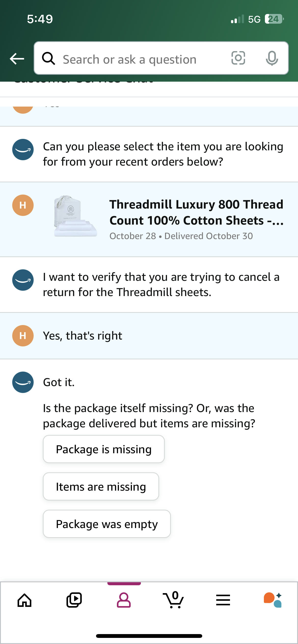Launch the Rufus AI assistant

273,600
